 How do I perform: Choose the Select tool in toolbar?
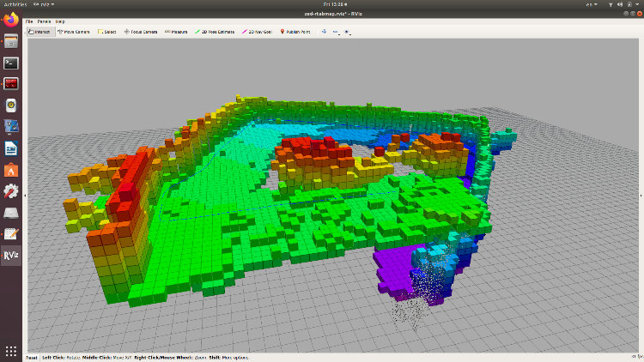(107, 31)
